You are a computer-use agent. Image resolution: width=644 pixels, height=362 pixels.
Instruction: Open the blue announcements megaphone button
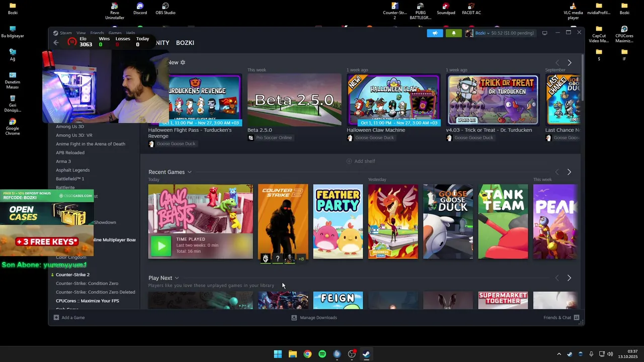coord(435,33)
